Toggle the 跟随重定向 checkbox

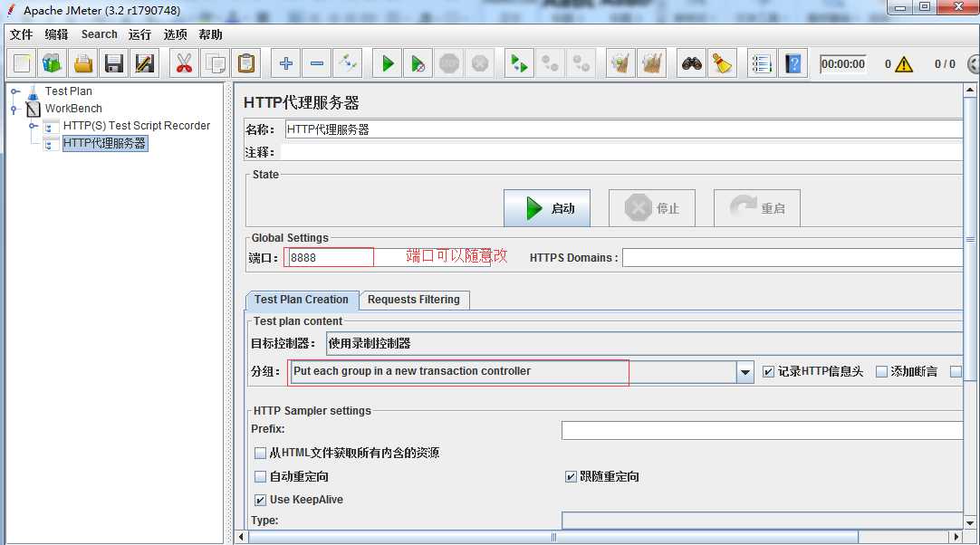click(571, 477)
